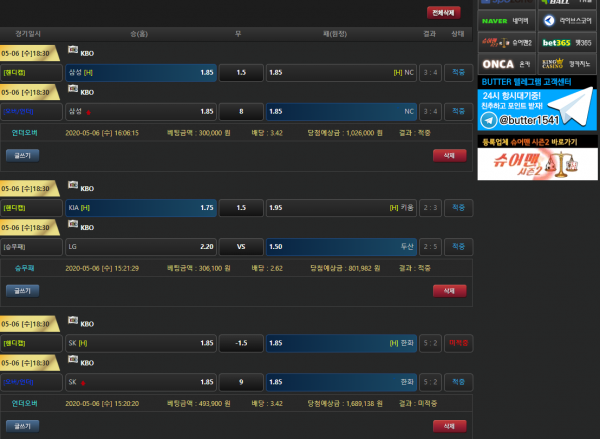The image size is (600, 439).
Task: Select 키움 [H] odds 1.95 cell
Action: click(341, 208)
